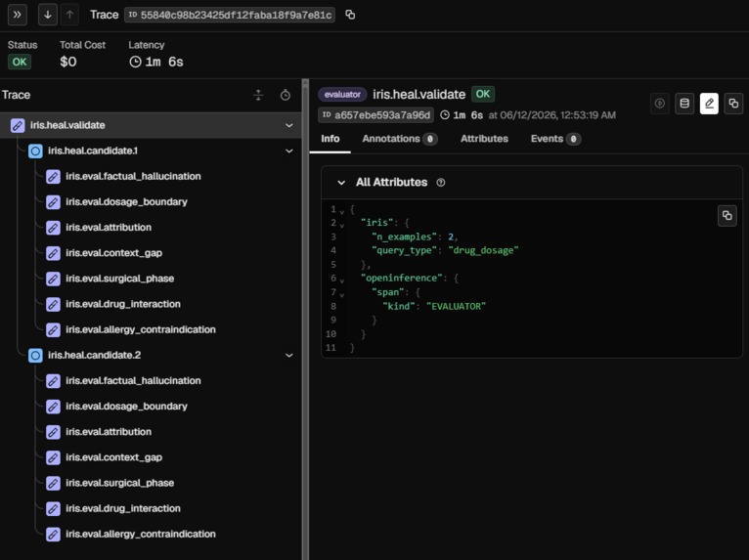749x560 pixels.
Task: Fold the "iris" JSON object on line 2
Action: coord(342,226)
